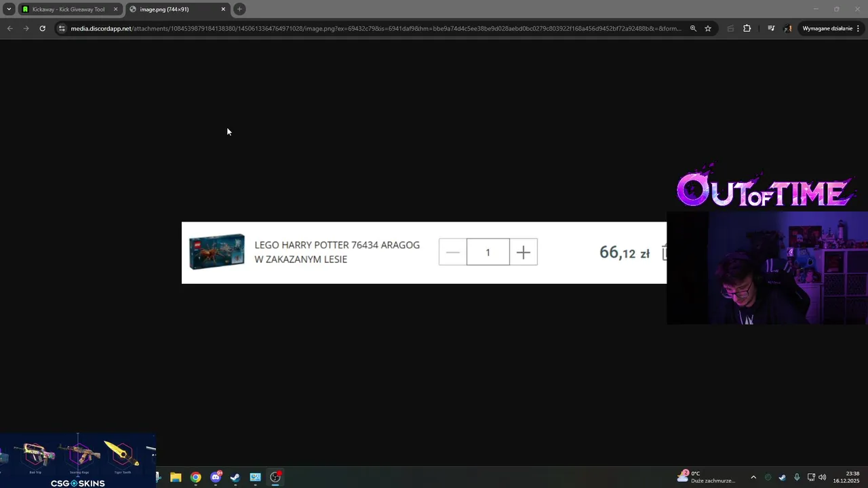Viewport: 868px width, 488px height.
Task: Open the media control playlist icon
Action: [771, 28]
